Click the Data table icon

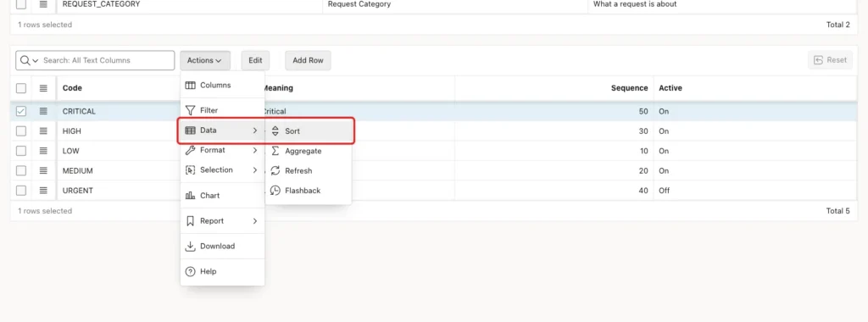[190, 130]
